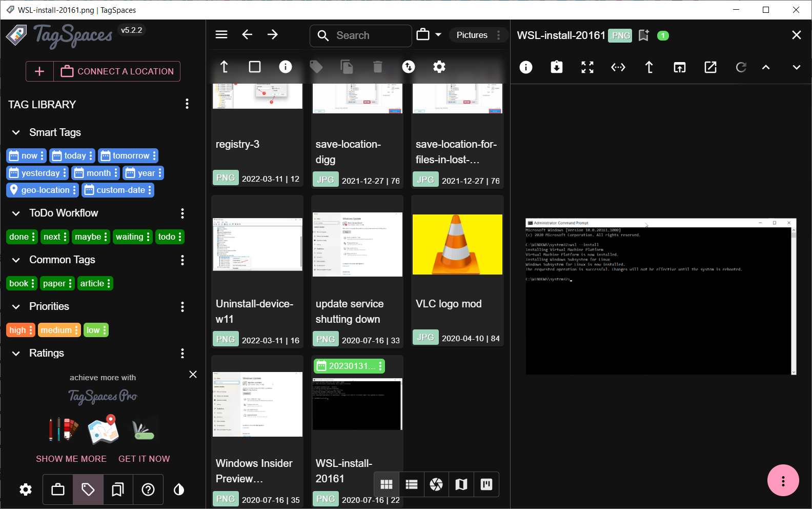Select the 'geo-location' smart tag
Image resolution: width=812 pixels, height=509 pixels.
point(43,190)
